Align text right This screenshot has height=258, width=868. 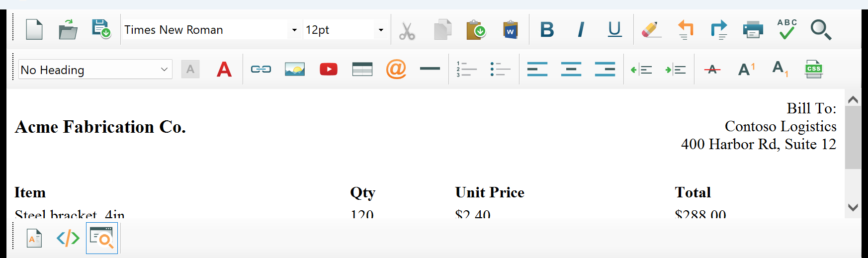pyautogui.click(x=605, y=69)
